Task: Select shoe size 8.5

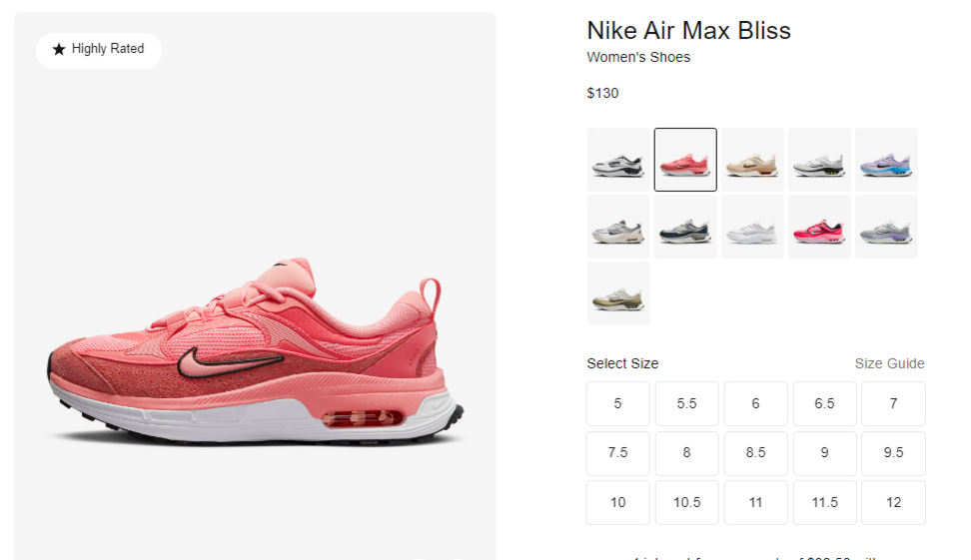Action: [x=755, y=453]
